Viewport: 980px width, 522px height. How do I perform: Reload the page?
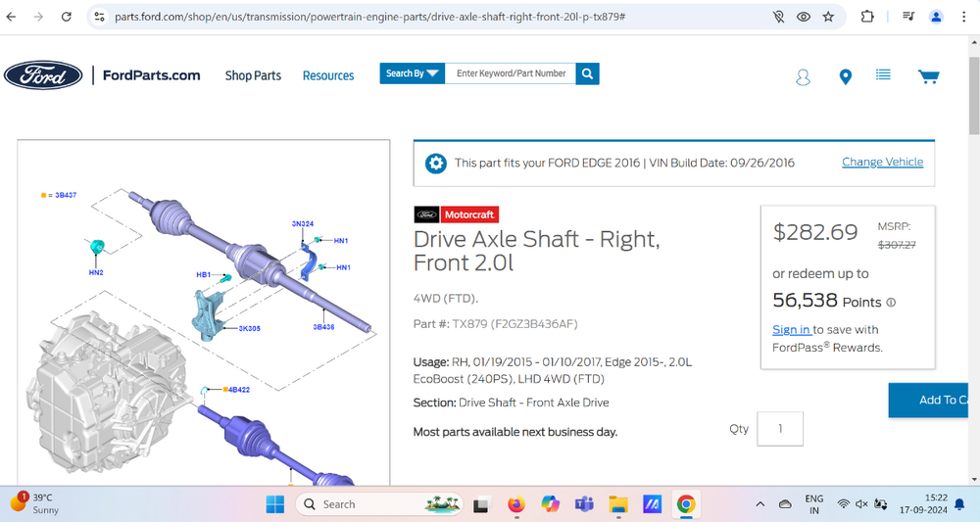[x=67, y=17]
